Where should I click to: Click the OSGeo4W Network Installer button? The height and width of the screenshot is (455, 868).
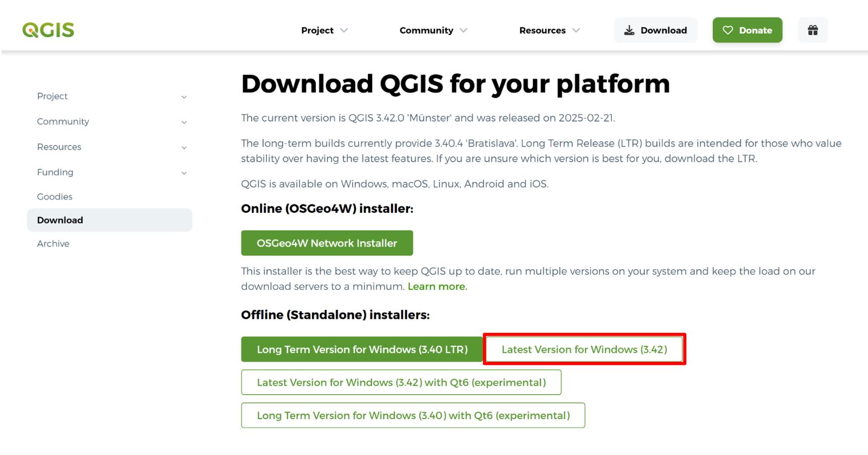(x=327, y=243)
